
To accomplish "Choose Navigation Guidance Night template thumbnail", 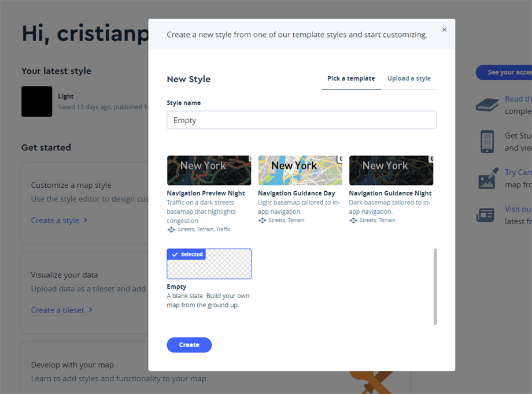I will point(391,170).
